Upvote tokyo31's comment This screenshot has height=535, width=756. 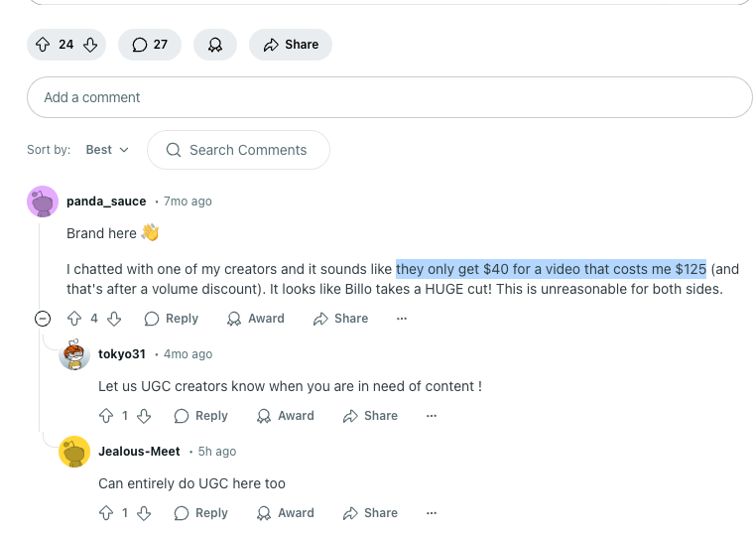click(106, 416)
